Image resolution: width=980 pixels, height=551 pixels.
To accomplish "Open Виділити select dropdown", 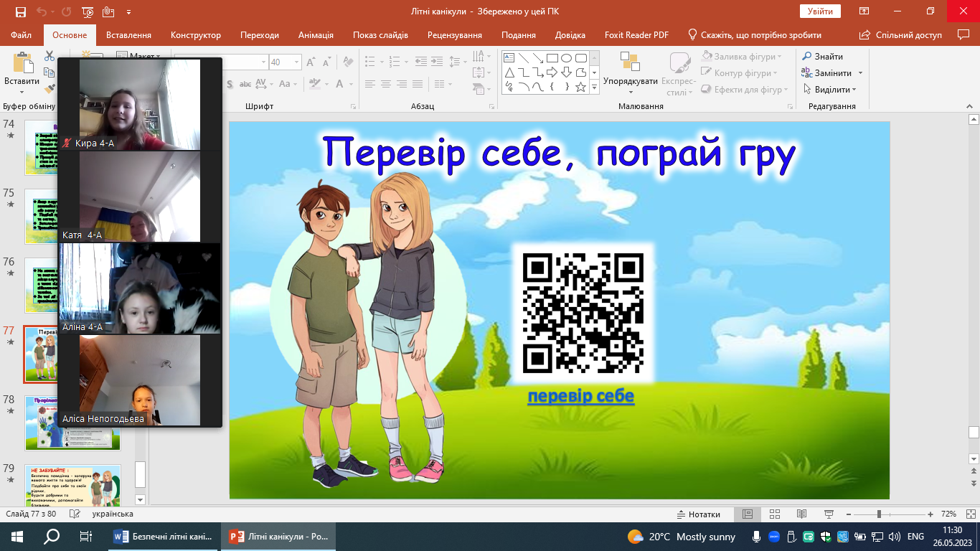I will (x=829, y=90).
